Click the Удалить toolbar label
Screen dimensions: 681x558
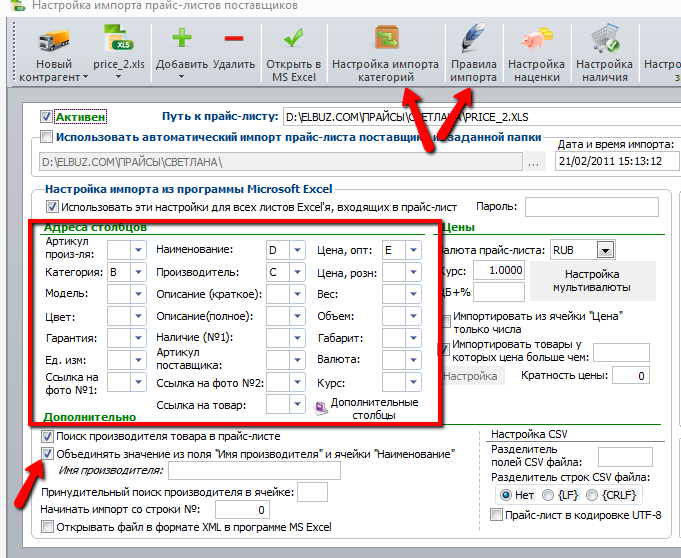pyautogui.click(x=234, y=64)
